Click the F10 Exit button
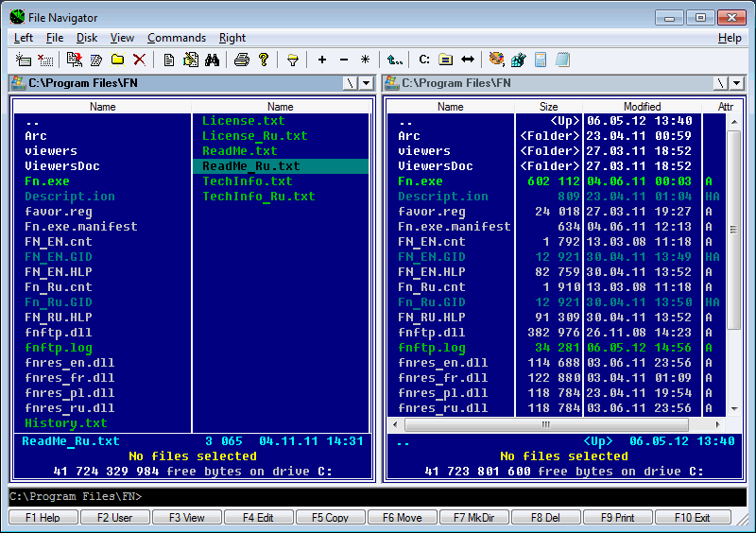The width and height of the screenshot is (756, 533). click(693, 518)
